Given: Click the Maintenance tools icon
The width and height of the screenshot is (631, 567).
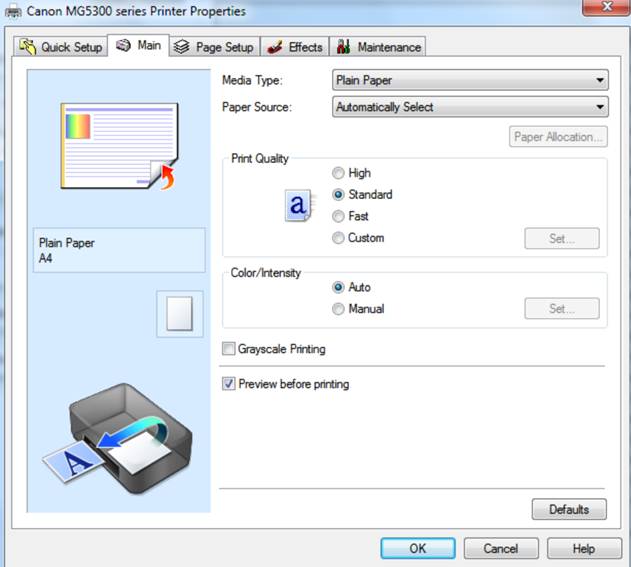Looking at the screenshot, I should click(x=343, y=47).
